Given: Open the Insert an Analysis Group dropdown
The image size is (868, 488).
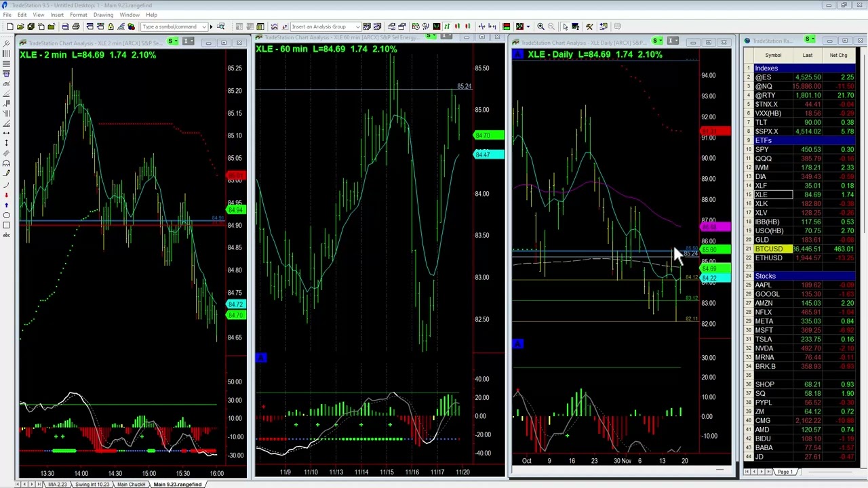Looking at the screenshot, I should coord(357,26).
